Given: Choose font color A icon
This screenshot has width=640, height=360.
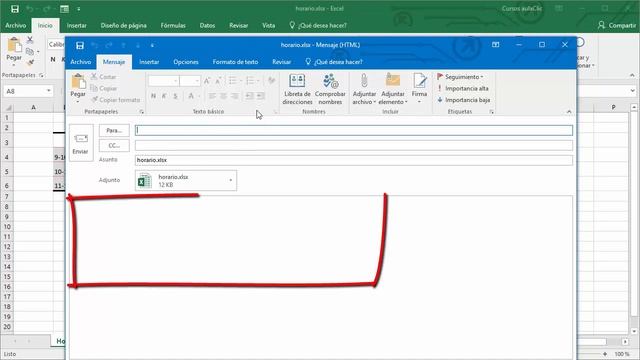Looking at the screenshot, I should [191, 96].
